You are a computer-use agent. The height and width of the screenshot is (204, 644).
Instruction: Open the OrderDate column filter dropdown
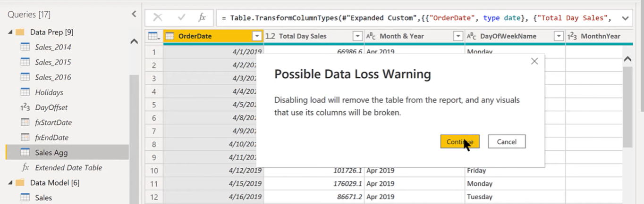pyautogui.click(x=257, y=36)
